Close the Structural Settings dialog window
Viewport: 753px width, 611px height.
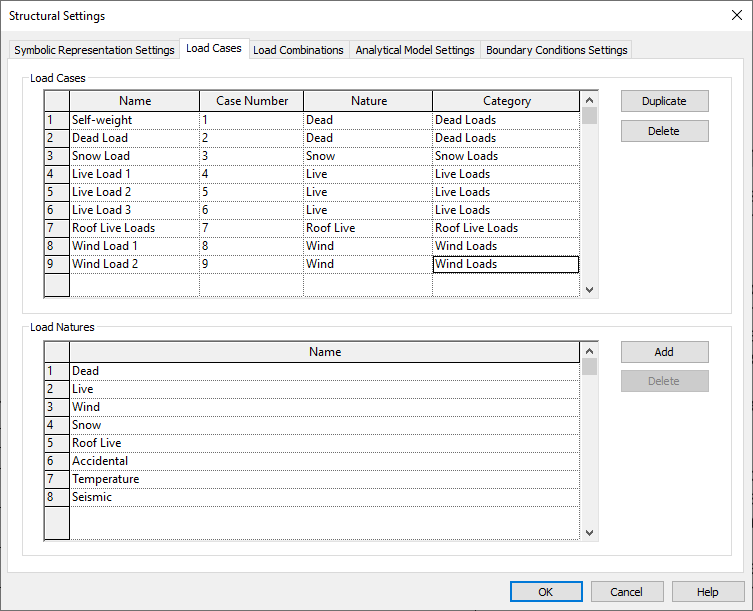click(x=736, y=15)
